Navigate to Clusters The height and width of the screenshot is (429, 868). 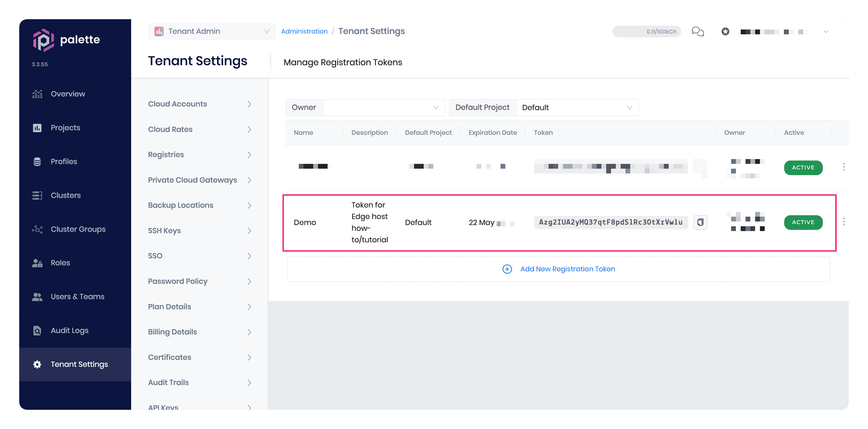click(66, 195)
